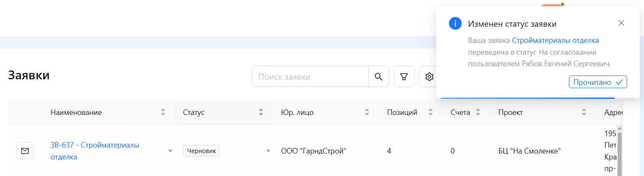Click the Черновик status tag
Image resolution: width=644 pixels, height=176 pixels.
(x=201, y=151)
